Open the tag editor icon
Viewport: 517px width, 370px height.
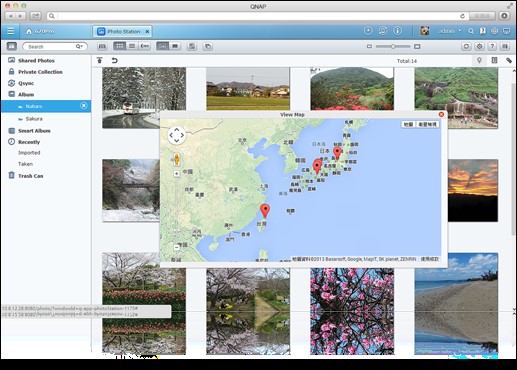click(509, 60)
